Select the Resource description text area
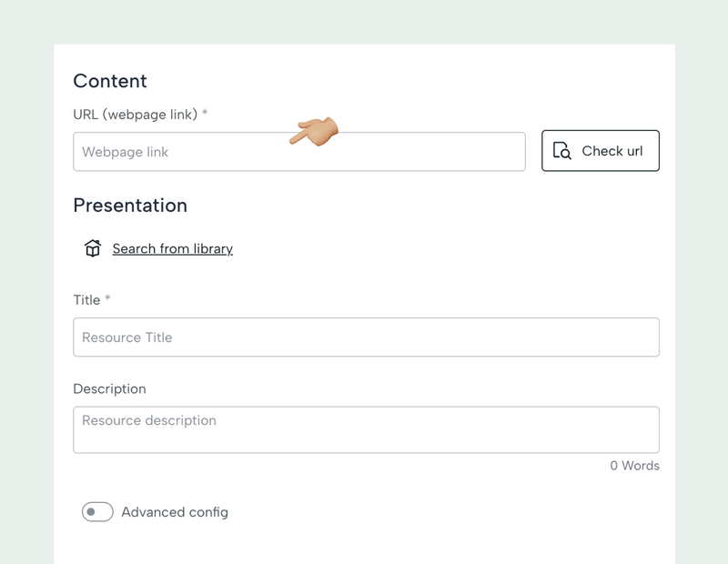 coord(366,429)
